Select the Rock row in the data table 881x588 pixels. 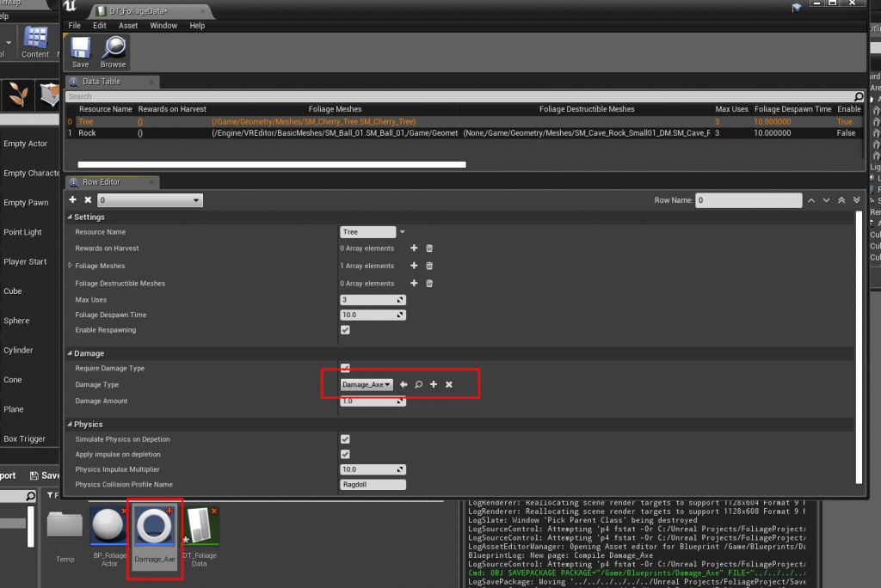[x=465, y=133]
